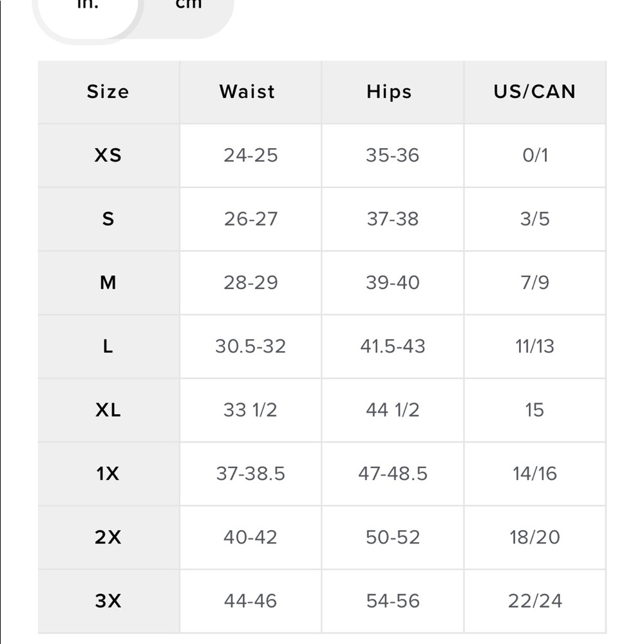The height and width of the screenshot is (644, 644).
Task: Select the in. unit option
Action: click(x=88, y=6)
